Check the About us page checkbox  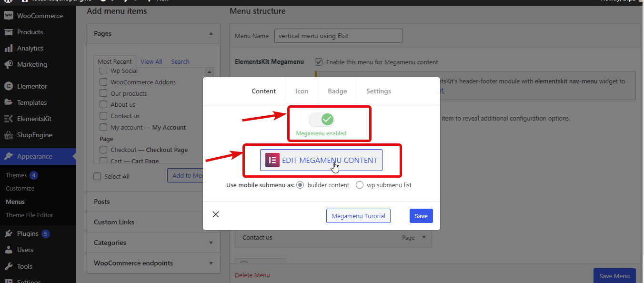[x=103, y=104]
